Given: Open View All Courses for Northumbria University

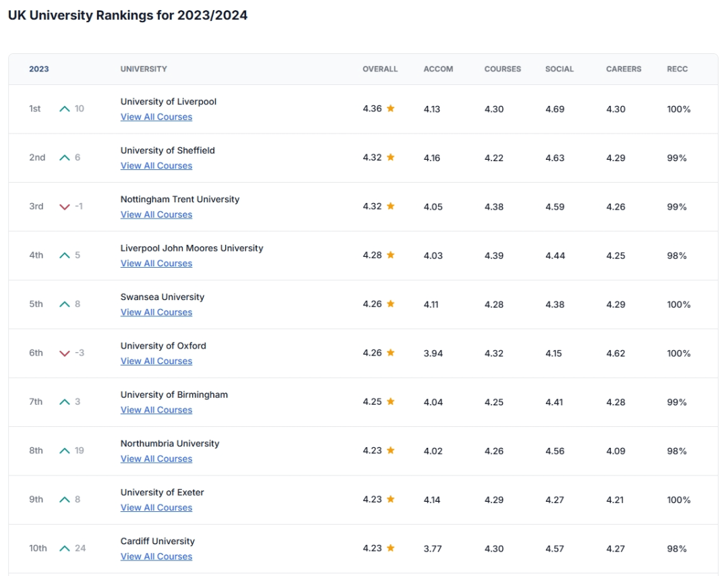Looking at the screenshot, I should [156, 459].
